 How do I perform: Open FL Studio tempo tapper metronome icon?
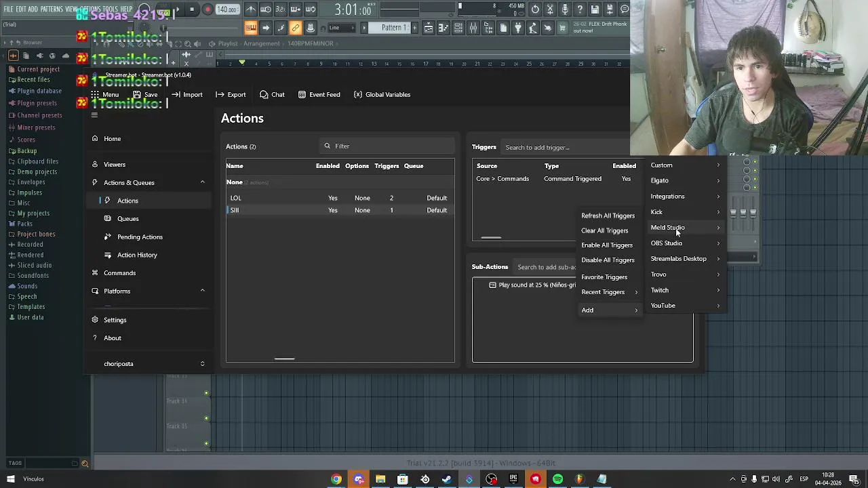point(251,9)
